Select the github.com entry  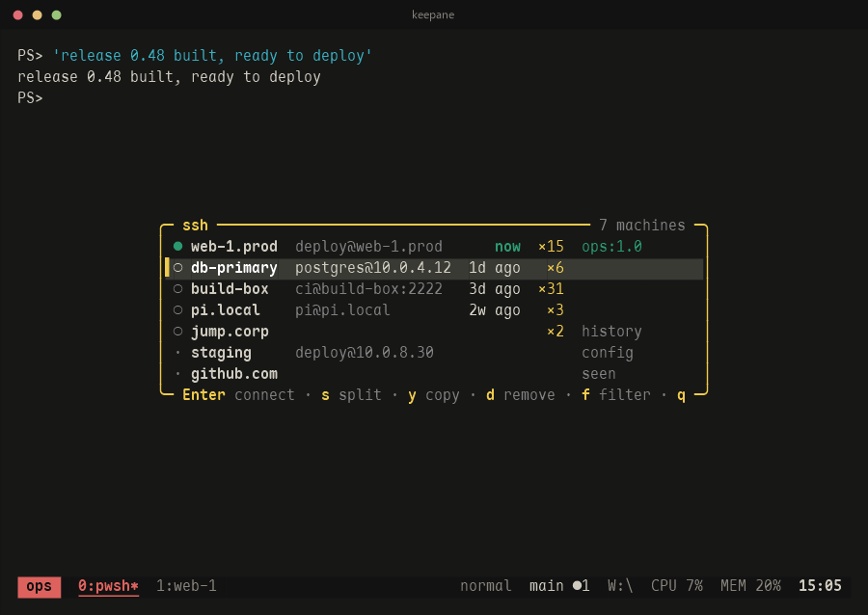(434, 374)
